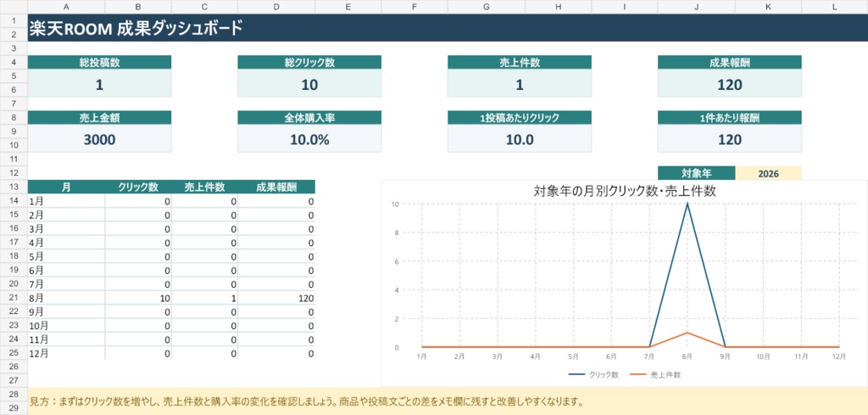Click the 売上金額 card header

coord(100,117)
